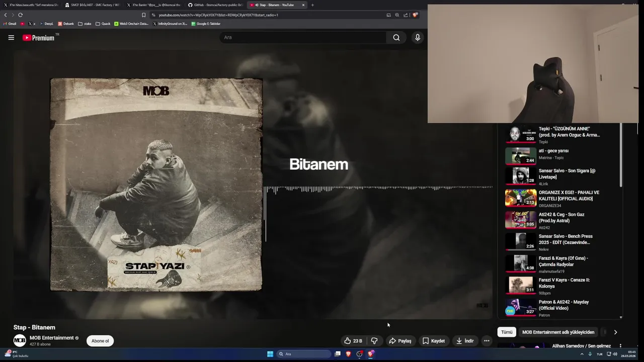Open InfinityGround on X bookmark
This screenshot has width=644, height=362.
point(170,24)
